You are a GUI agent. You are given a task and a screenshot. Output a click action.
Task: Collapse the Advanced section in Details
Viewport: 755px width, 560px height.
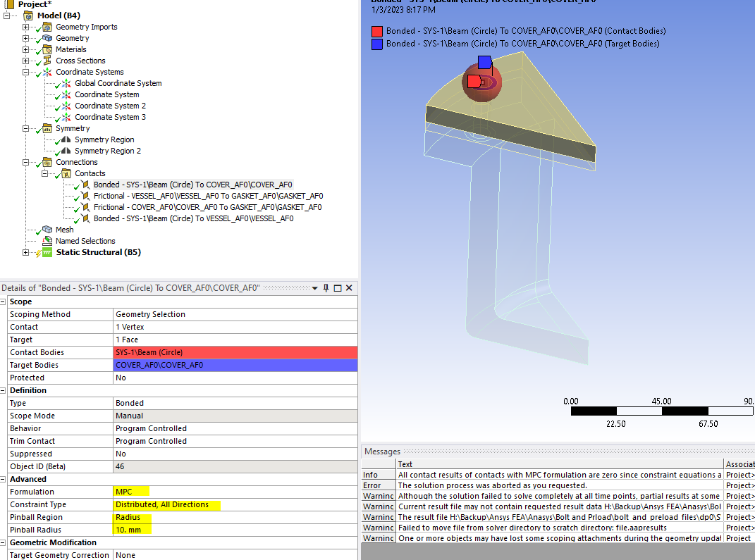3,479
